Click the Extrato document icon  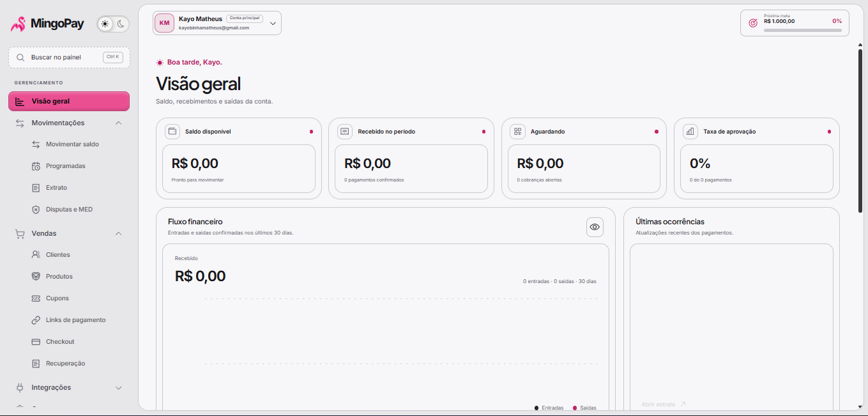tap(36, 188)
